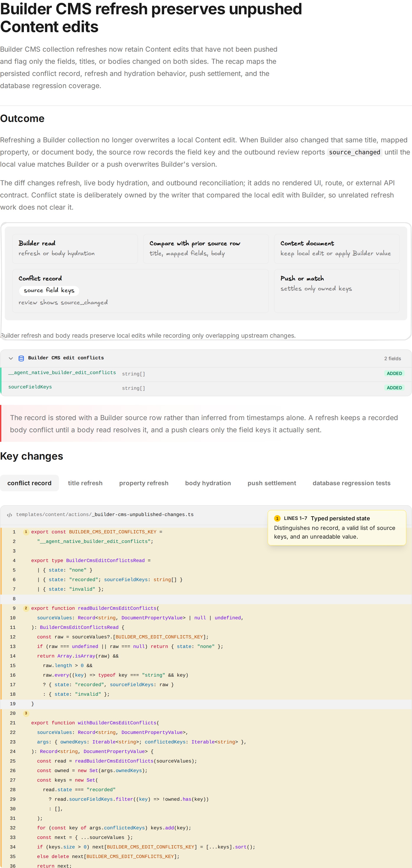Switch to the title refresh tab
The image size is (412, 868).
(85, 483)
